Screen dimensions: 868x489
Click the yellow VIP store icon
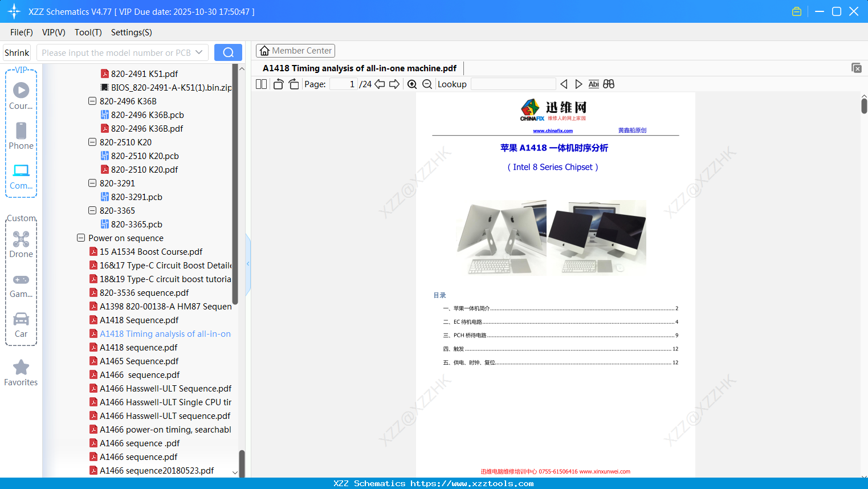(797, 11)
